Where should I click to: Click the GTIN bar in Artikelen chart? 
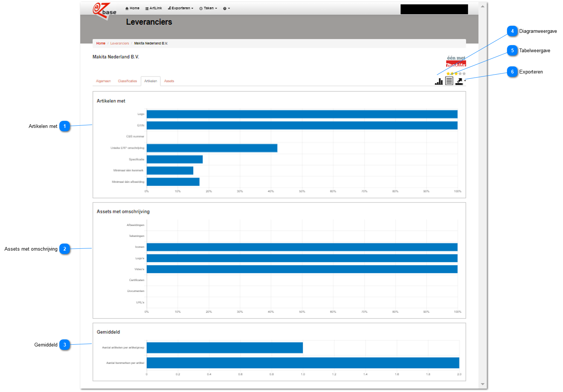tap(302, 125)
